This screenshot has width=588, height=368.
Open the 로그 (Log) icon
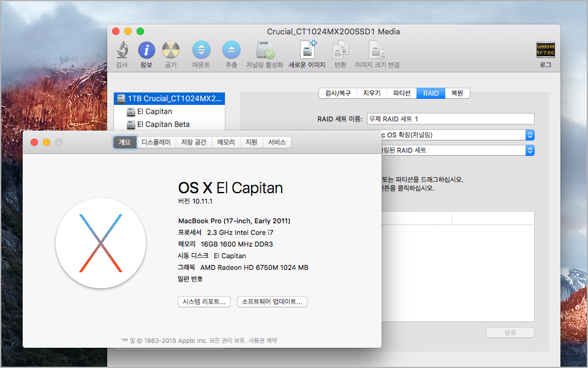(x=545, y=50)
